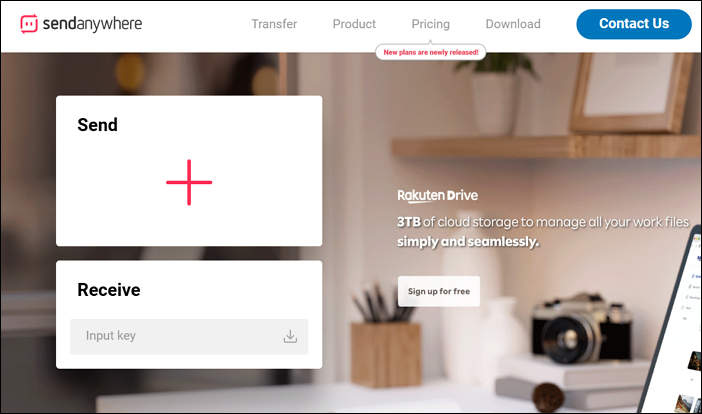Click the download arrow icon in Receive box
This screenshot has width=702, height=414.
tap(290, 337)
